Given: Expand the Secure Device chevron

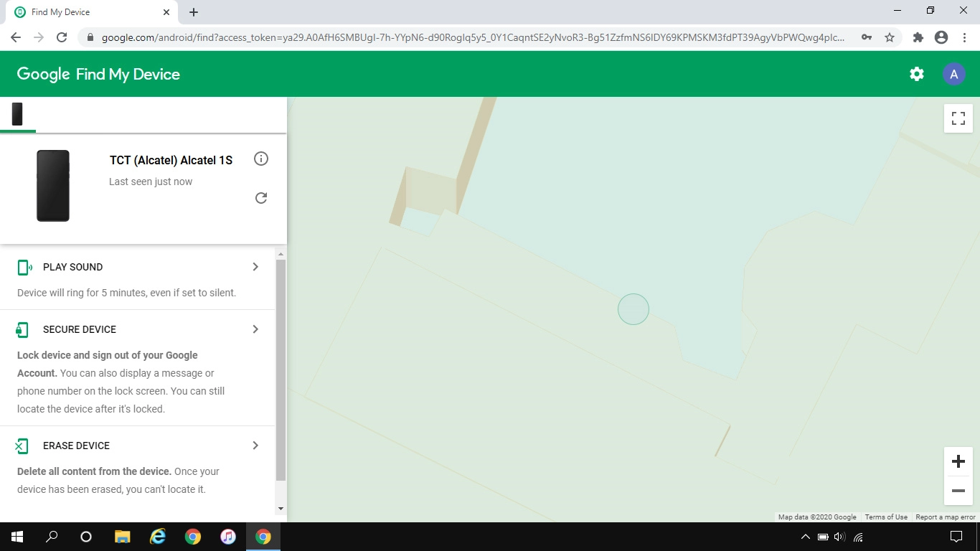Looking at the screenshot, I should click(255, 329).
